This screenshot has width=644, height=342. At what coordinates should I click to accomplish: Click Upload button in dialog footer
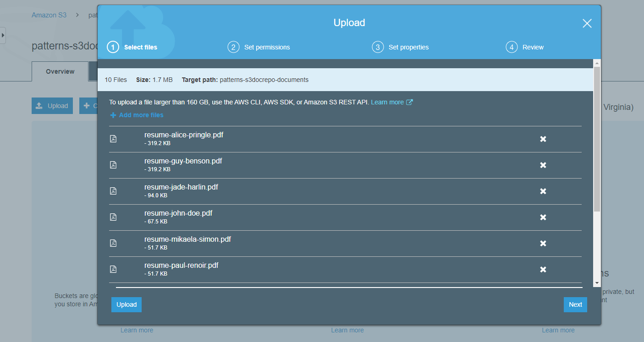127,304
